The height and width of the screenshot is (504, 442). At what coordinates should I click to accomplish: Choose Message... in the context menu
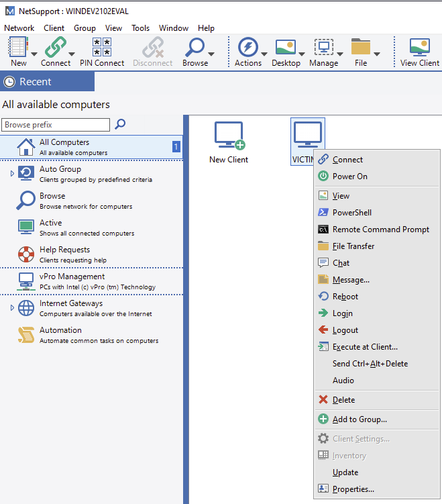[x=377, y=280]
